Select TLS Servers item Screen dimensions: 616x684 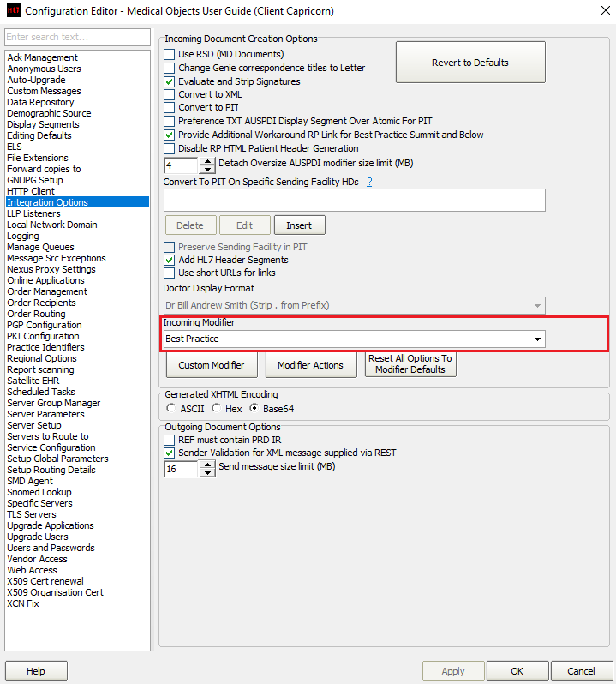pyautogui.click(x=32, y=514)
